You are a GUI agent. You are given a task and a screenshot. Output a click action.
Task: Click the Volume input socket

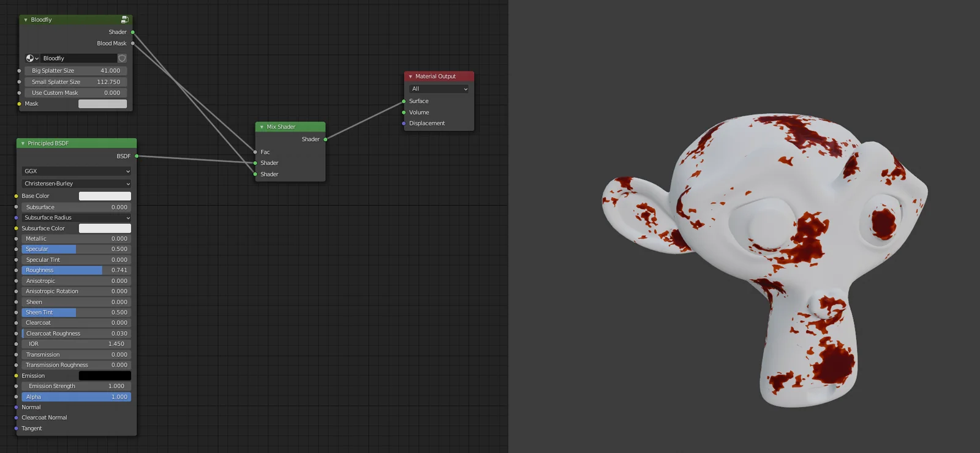coord(404,113)
